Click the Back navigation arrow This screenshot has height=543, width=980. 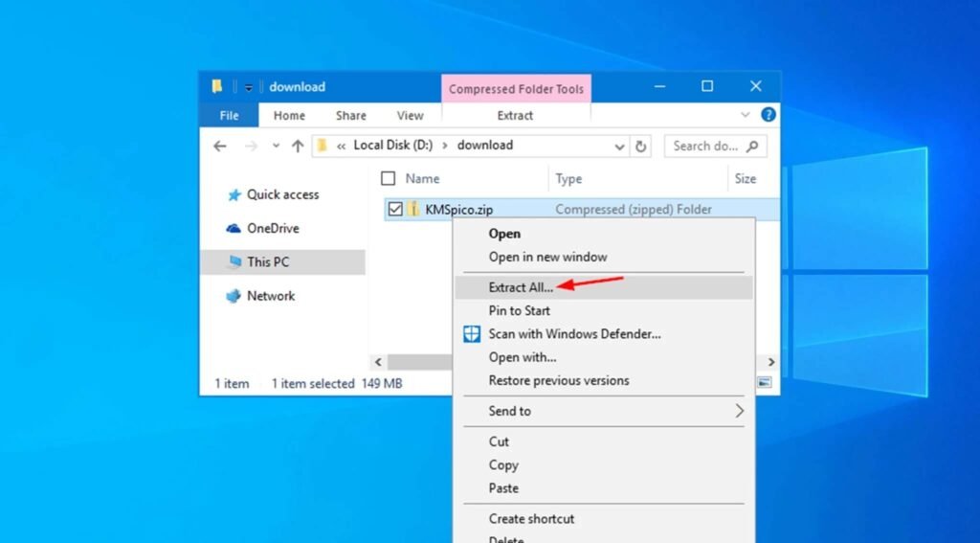tap(220, 147)
